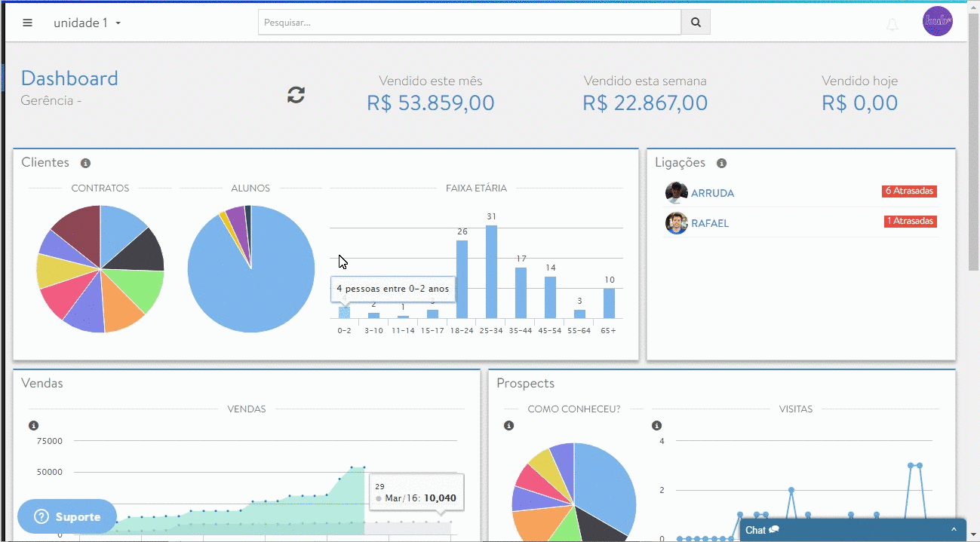Screen dimensions: 980x542
Task: Click the Como Conheceu info icon
Action: 508,426
